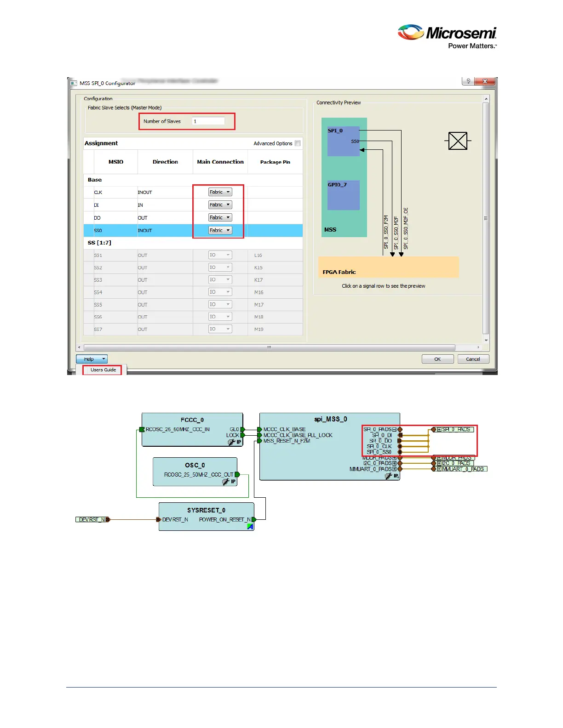This screenshot has height=728, width=563.
Task: Click the MSS SPI_0 Configurator title icon
Action: click(74, 83)
